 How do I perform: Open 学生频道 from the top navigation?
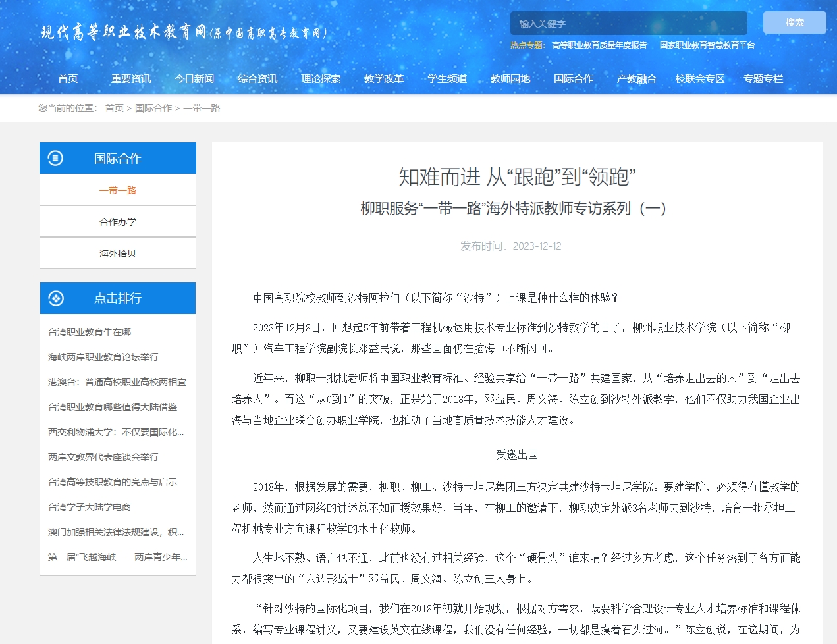click(447, 79)
